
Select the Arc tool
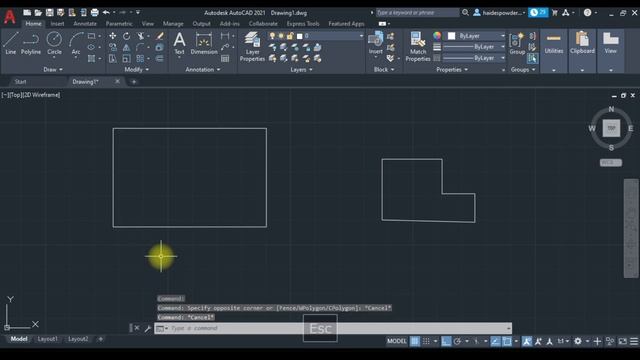(x=76, y=43)
